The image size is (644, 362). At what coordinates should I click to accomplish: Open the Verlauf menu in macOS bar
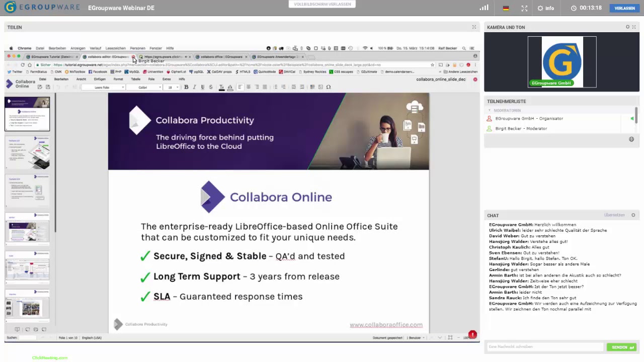[x=95, y=48]
